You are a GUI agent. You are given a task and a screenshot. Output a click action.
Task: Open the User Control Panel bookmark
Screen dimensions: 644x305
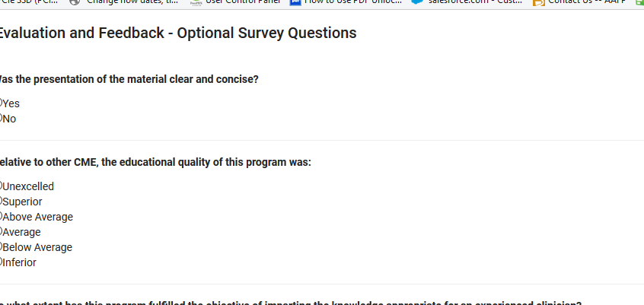[243, 2]
